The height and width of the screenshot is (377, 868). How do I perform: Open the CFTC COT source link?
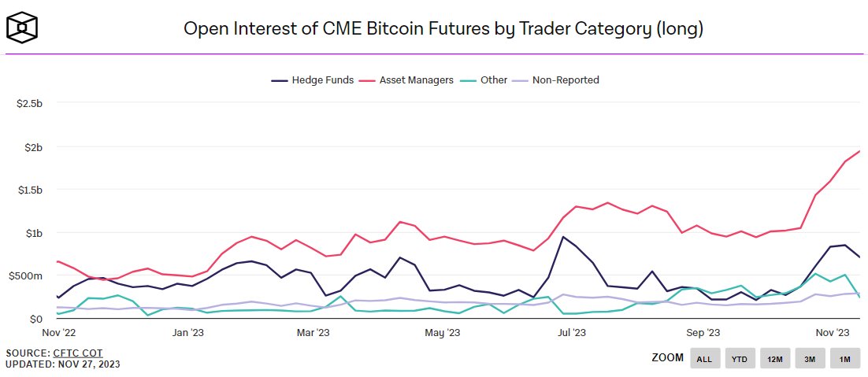[78, 353]
